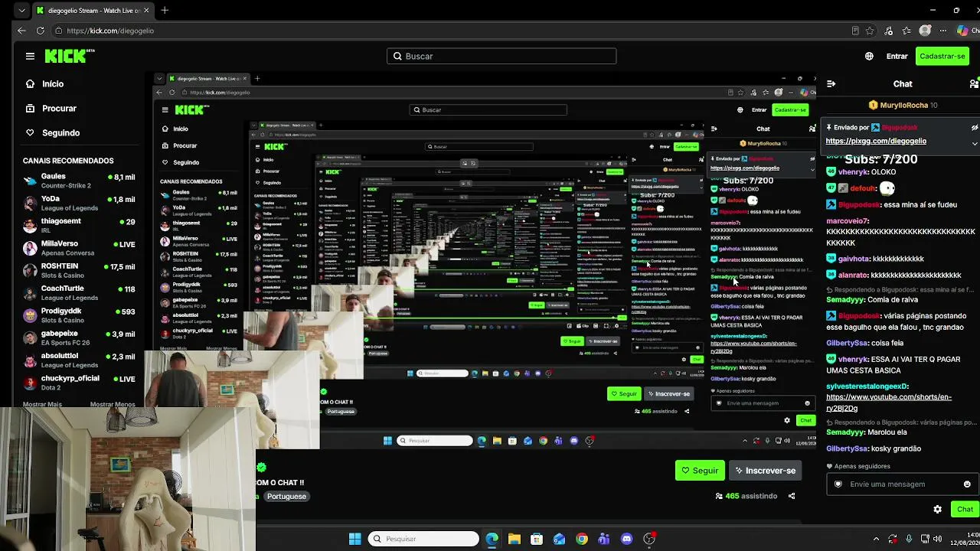This screenshot has height=551, width=980.
Task: Open reader view icon in the outermost address bar
Action: point(855,31)
